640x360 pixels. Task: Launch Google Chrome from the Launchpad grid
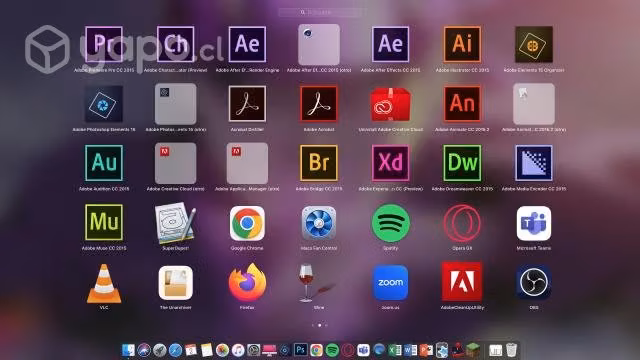click(247, 223)
